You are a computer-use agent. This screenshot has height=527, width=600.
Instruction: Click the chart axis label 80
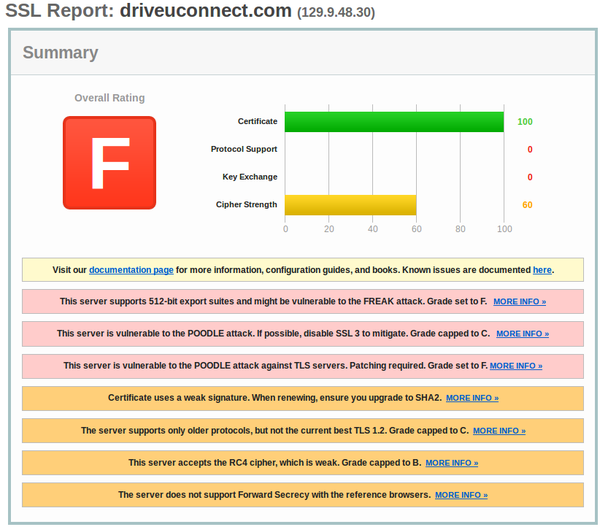(x=460, y=229)
